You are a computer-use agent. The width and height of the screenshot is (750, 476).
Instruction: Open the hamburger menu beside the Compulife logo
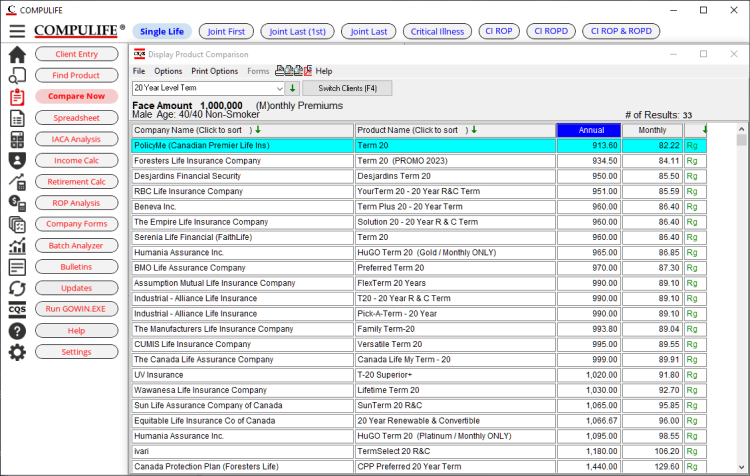pos(17,31)
